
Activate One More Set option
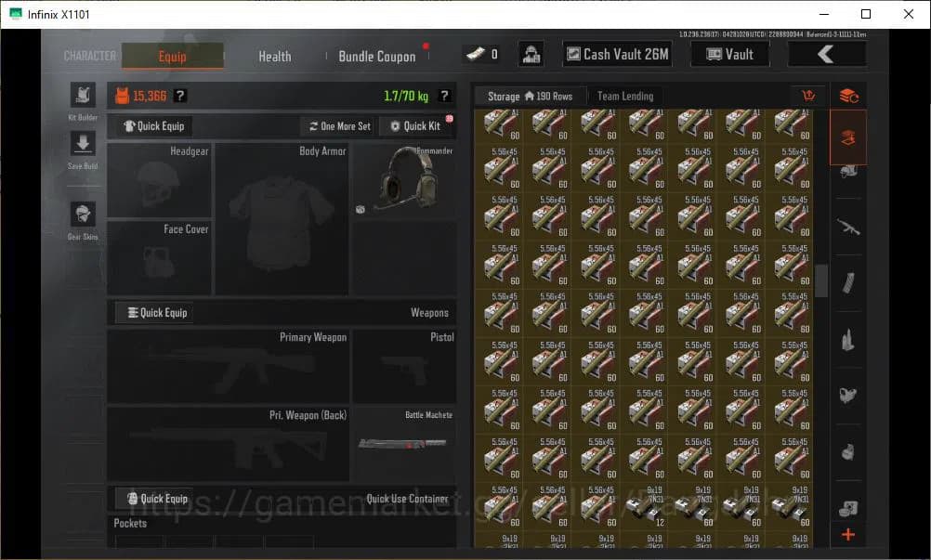coord(337,125)
